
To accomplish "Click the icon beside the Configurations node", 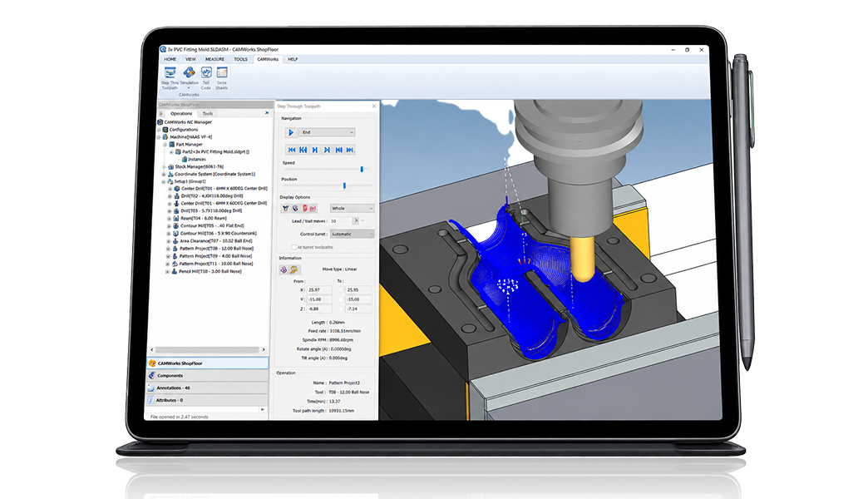I will pos(165,130).
